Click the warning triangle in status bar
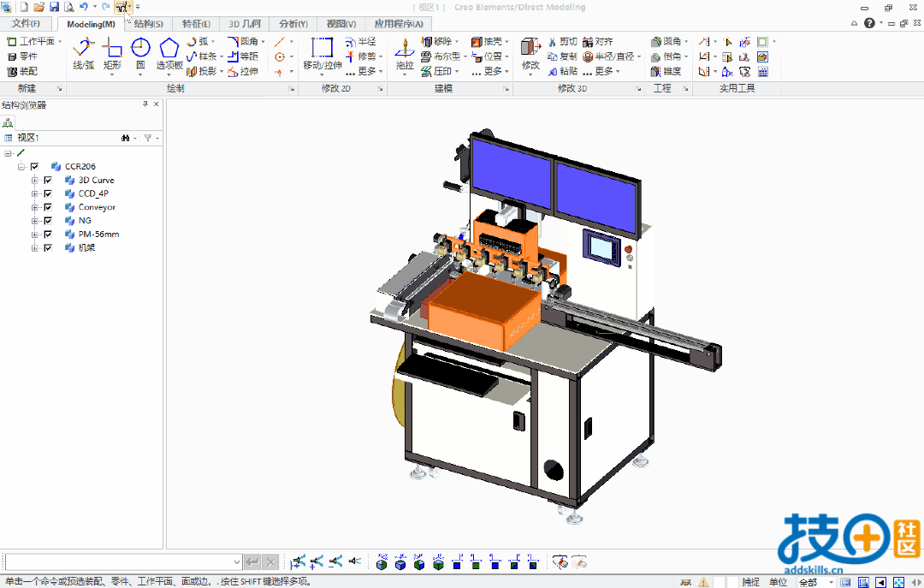924x588 pixels. pyautogui.click(x=703, y=582)
